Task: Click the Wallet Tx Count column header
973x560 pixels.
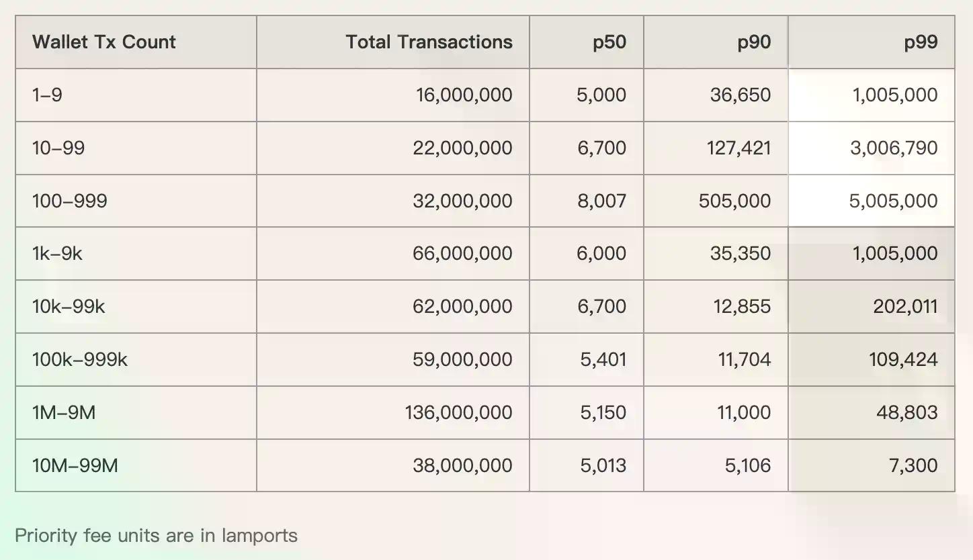Action: click(104, 42)
